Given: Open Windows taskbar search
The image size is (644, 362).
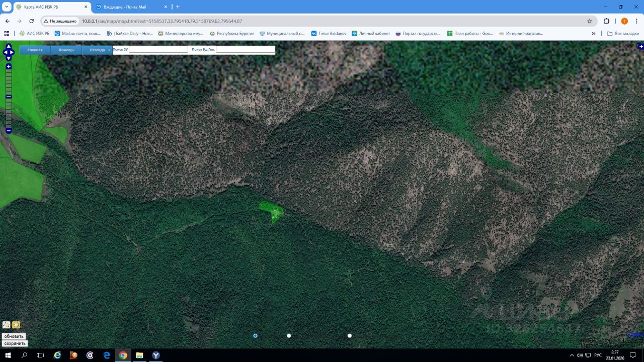Looking at the screenshot, I should (x=24, y=355).
